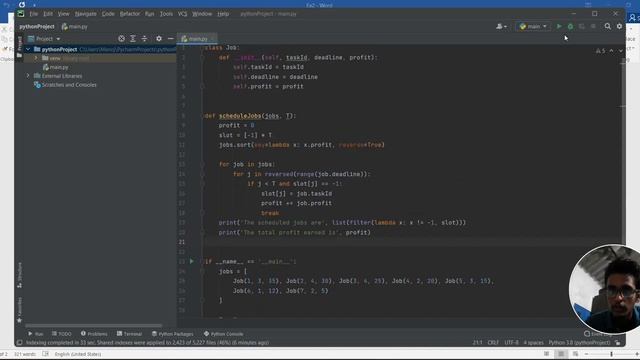
Task: Click the user account icon in toolbar
Action: click(499, 26)
